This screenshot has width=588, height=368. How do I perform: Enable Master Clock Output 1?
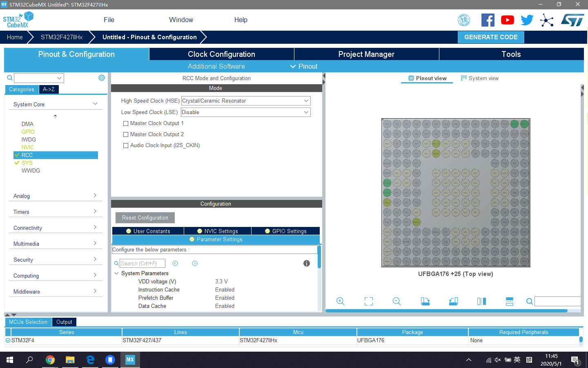point(126,123)
